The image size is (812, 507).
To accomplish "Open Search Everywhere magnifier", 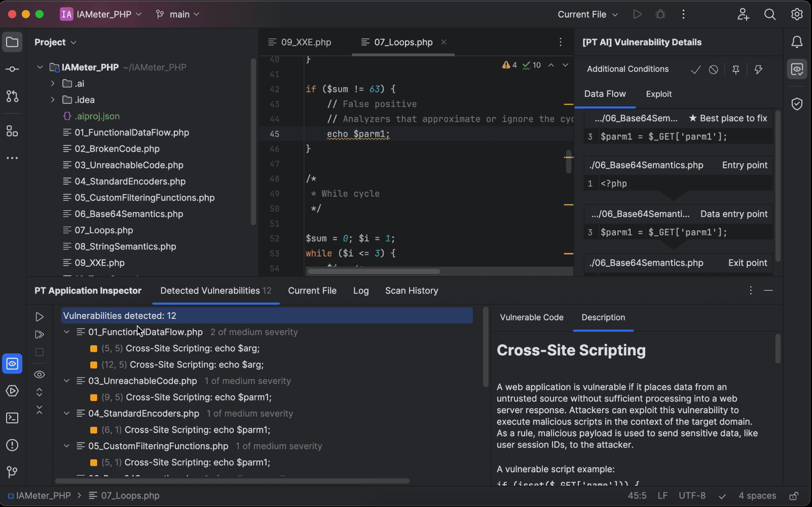I will [x=770, y=14].
